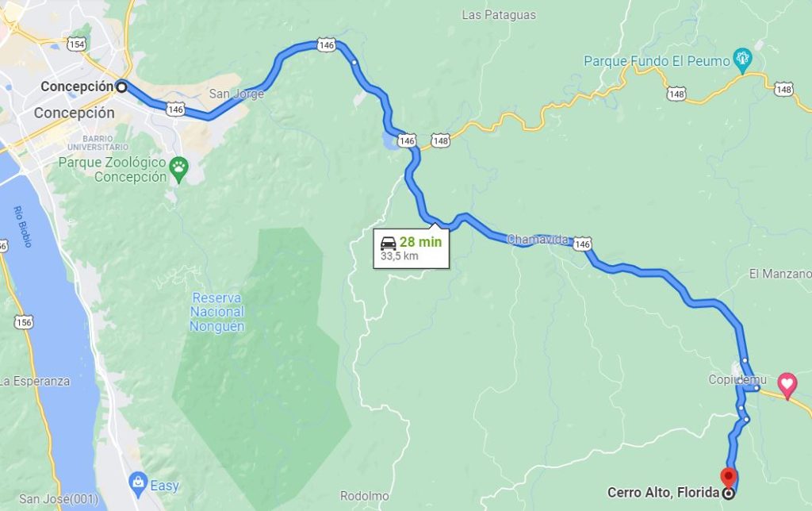This screenshot has width=812, height=511.
Task: Click the route 156 highway shield near river
Action: click(24, 322)
